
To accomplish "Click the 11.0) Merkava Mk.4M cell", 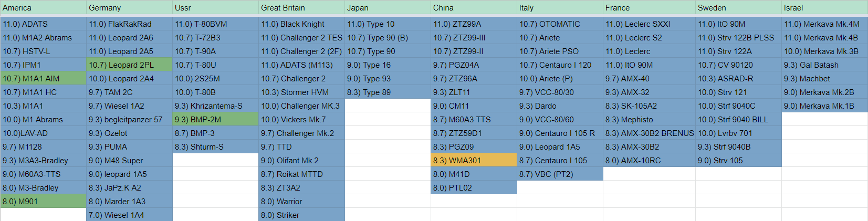I will coord(824,24).
